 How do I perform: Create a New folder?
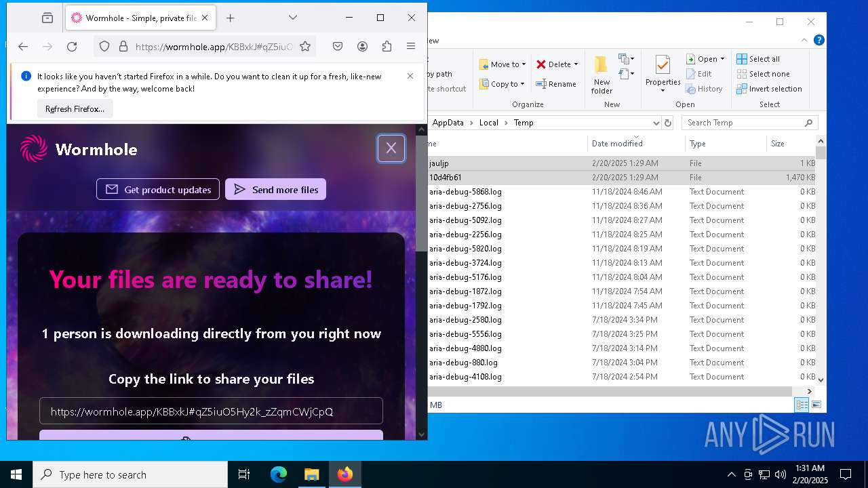point(601,75)
